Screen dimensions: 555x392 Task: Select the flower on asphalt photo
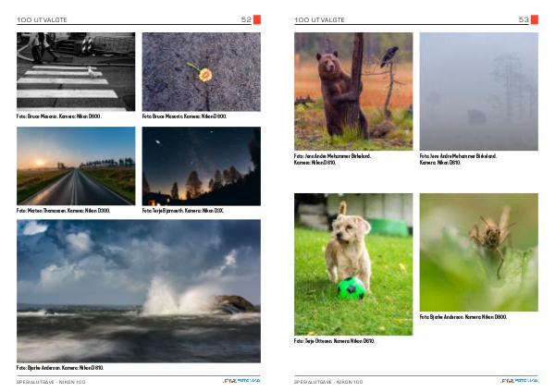(x=201, y=72)
